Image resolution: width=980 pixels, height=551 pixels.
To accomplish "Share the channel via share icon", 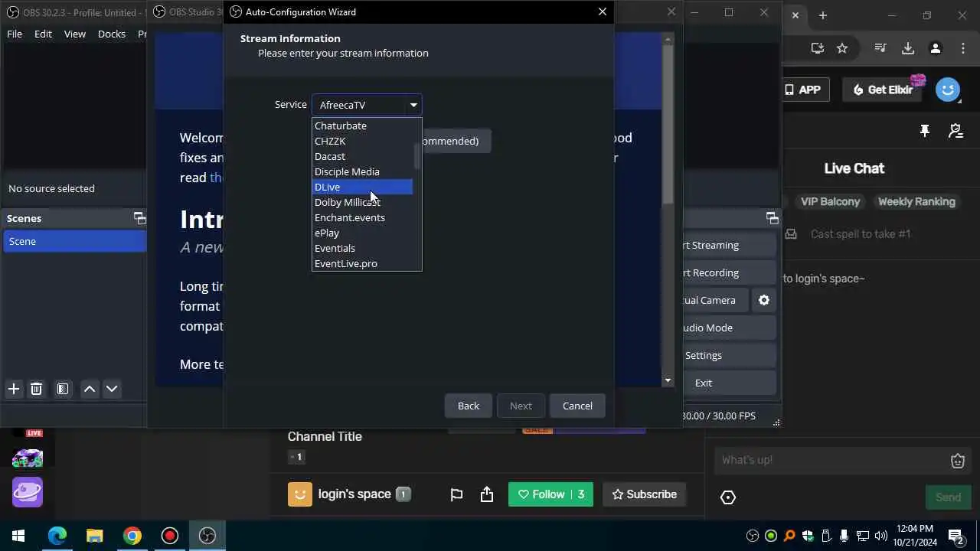I will coord(487,494).
